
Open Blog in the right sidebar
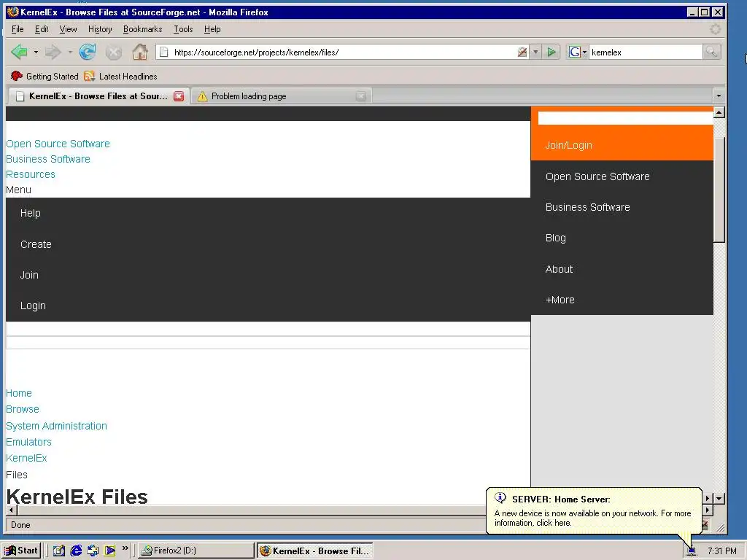click(555, 238)
